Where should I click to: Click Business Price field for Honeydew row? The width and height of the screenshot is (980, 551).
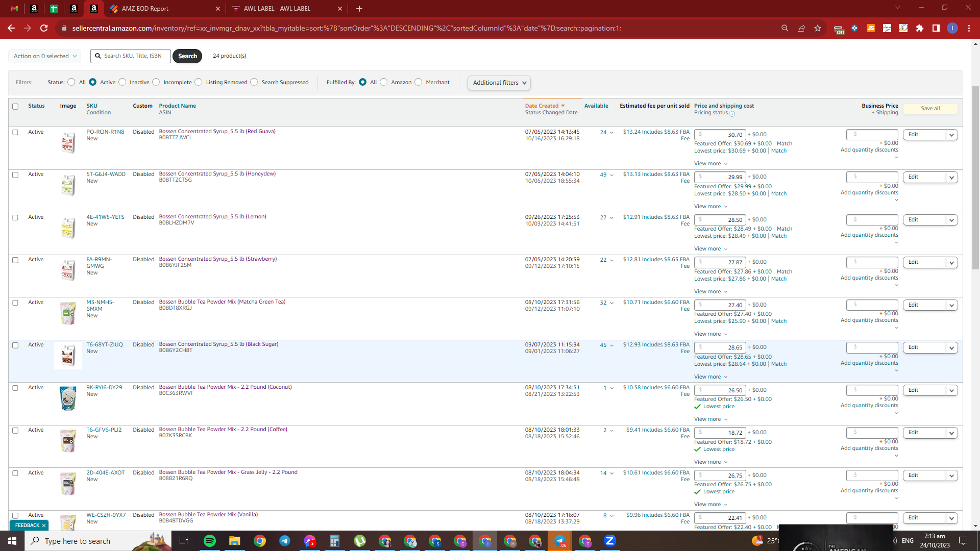tap(872, 177)
